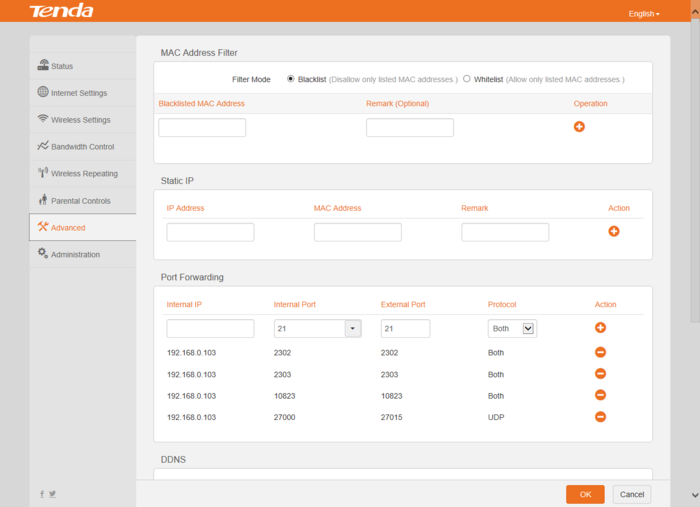The width and height of the screenshot is (700, 507).
Task: Click the External Port value 2303
Action: click(389, 374)
